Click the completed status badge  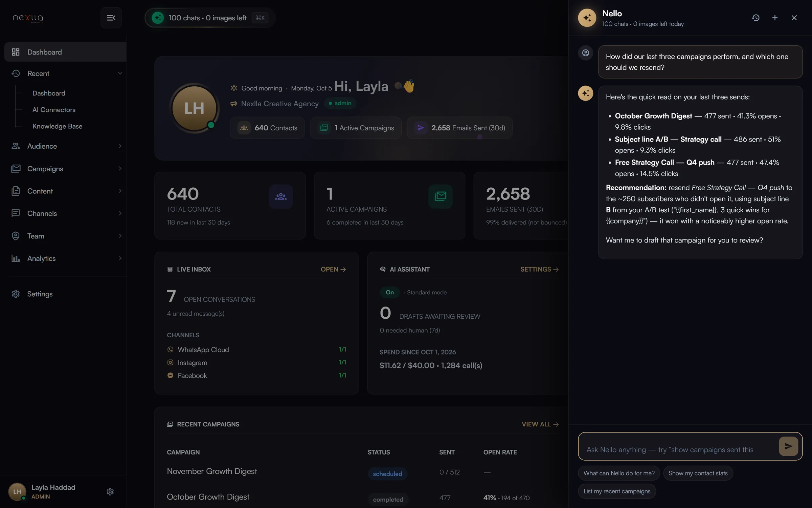[388, 500]
